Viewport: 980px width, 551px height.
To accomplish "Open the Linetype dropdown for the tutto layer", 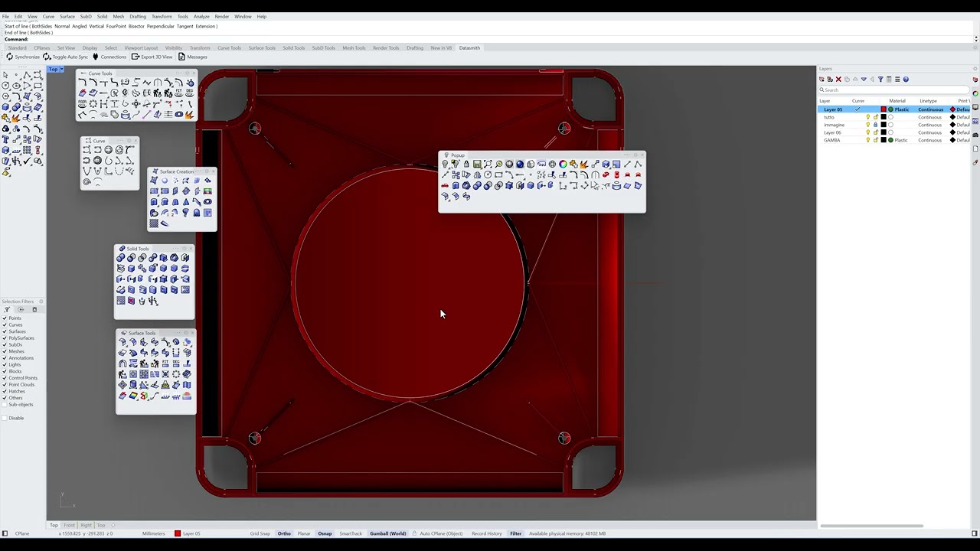I will 930,117.
